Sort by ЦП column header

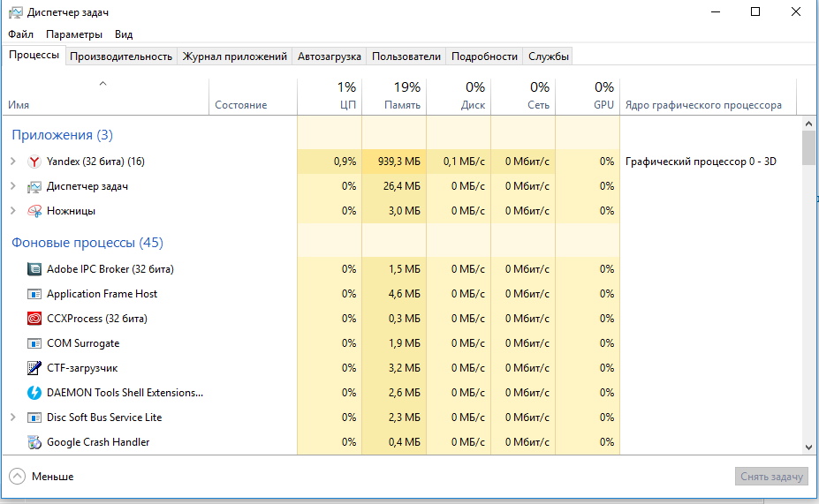pos(330,96)
